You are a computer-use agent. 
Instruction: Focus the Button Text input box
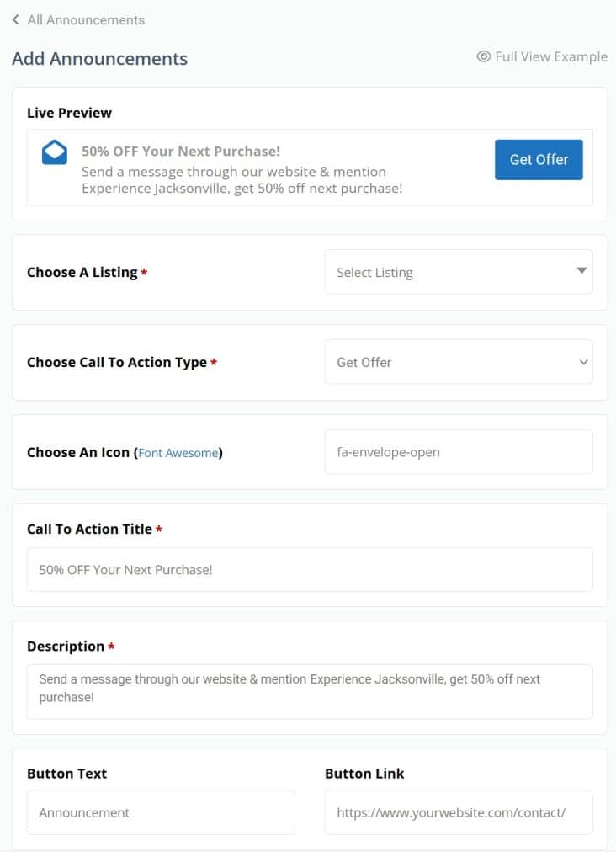tap(161, 812)
